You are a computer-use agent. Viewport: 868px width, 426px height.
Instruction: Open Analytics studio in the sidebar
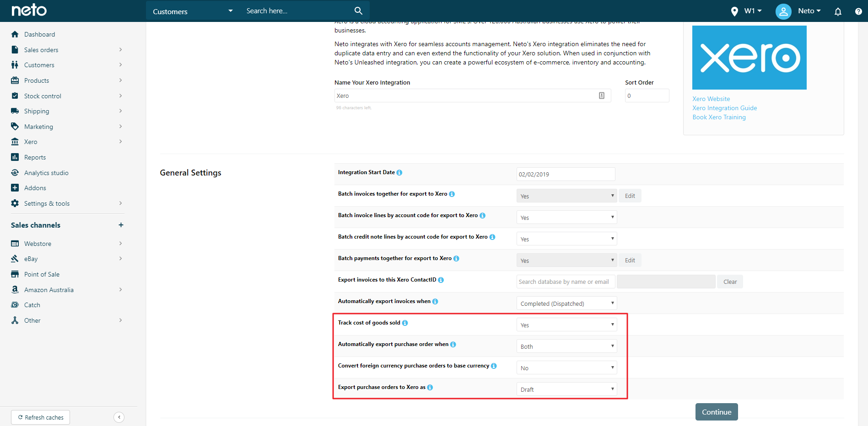click(x=46, y=173)
